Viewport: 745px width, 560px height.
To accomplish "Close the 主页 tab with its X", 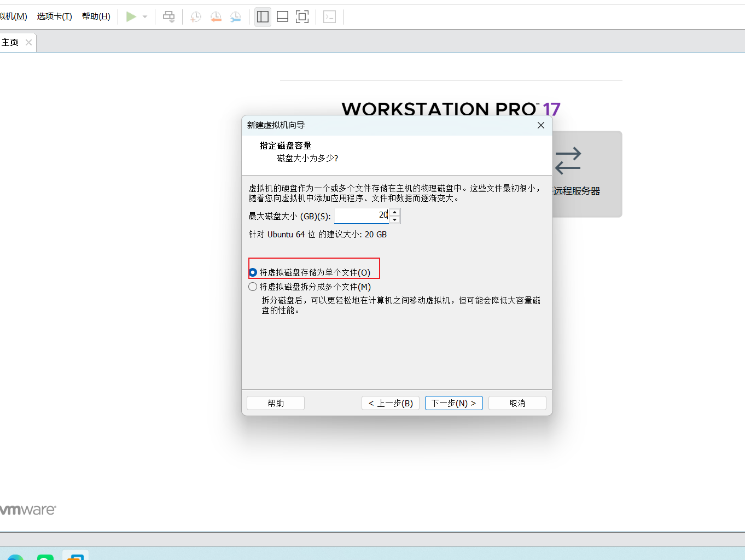I will [x=28, y=43].
